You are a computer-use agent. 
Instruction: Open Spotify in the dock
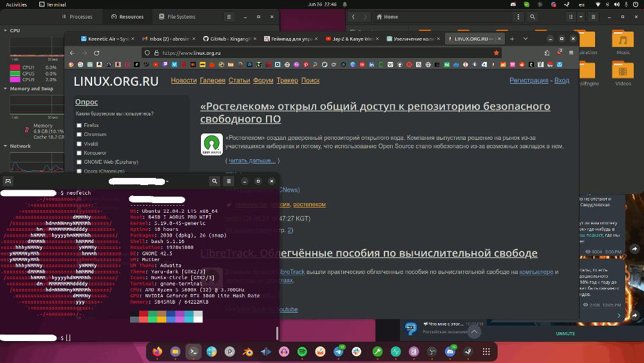302,351
